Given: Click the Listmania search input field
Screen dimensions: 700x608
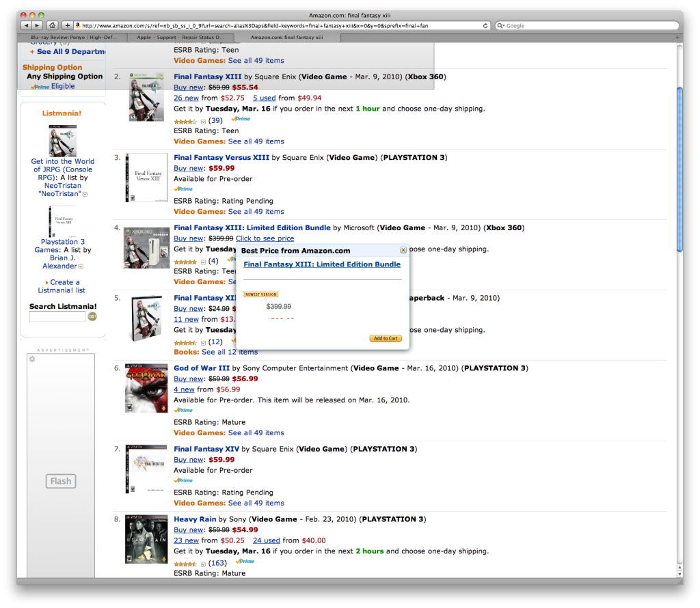Looking at the screenshot, I should [57, 316].
